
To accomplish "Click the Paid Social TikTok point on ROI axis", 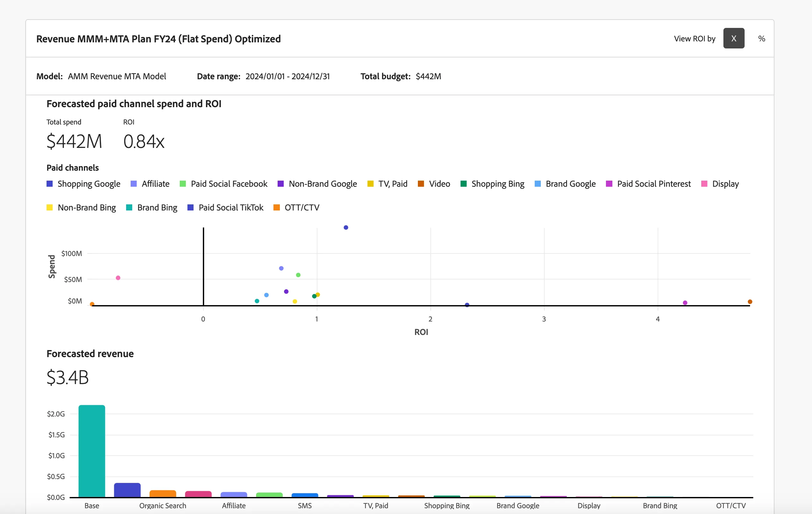I will [x=467, y=305].
